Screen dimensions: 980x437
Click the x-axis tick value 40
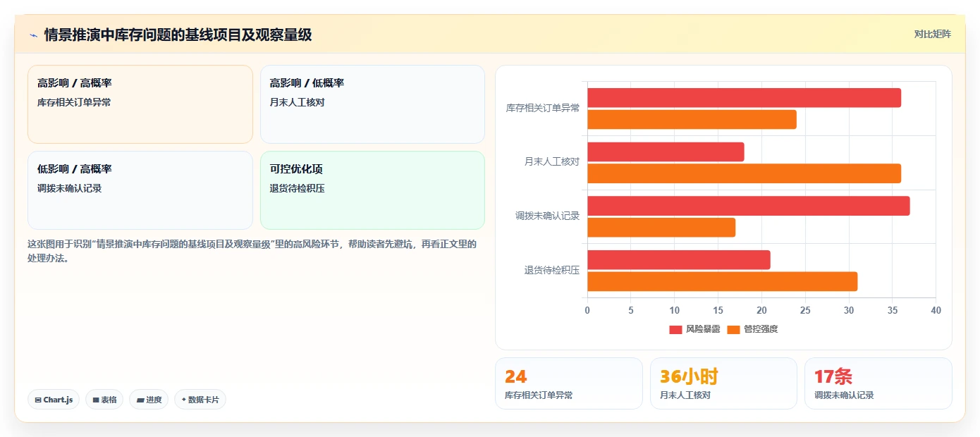[x=936, y=310]
